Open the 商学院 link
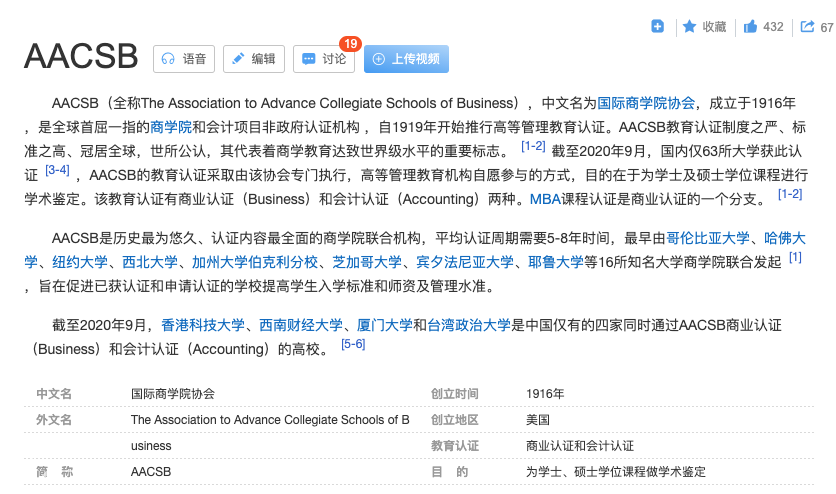The height and width of the screenshot is (494, 836). click(x=171, y=127)
